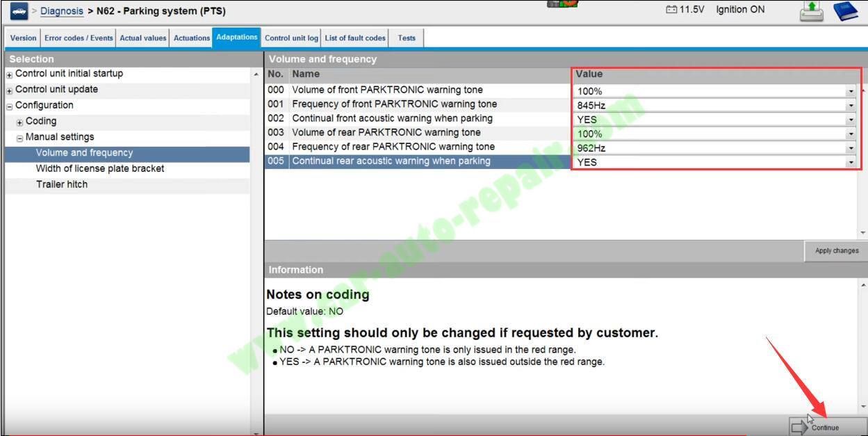Screen dimensions: 868x436
Task: Click the upload tray icon with green arrow
Action: point(811,11)
